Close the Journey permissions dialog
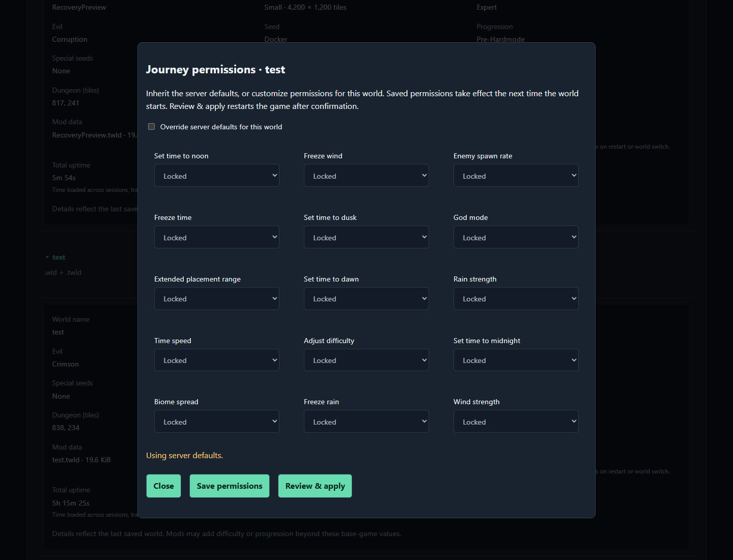 tap(163, 486)
